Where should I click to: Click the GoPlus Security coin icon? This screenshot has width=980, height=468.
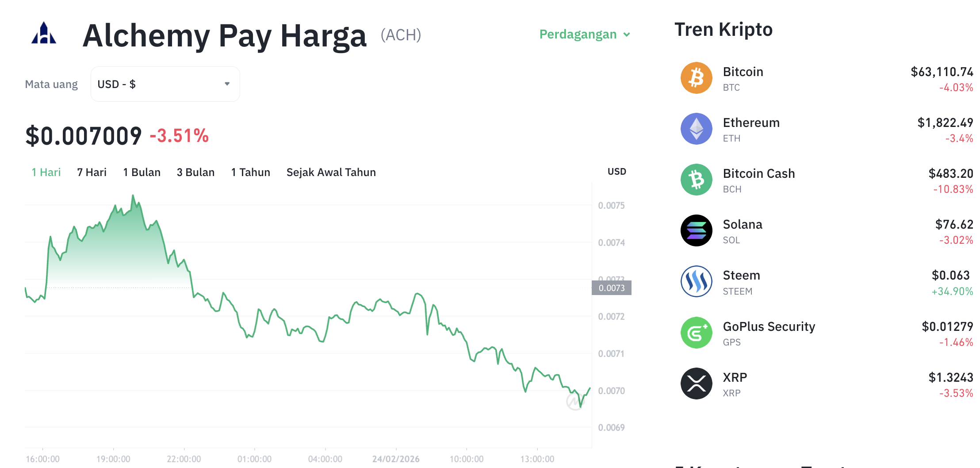coord(696,333)
